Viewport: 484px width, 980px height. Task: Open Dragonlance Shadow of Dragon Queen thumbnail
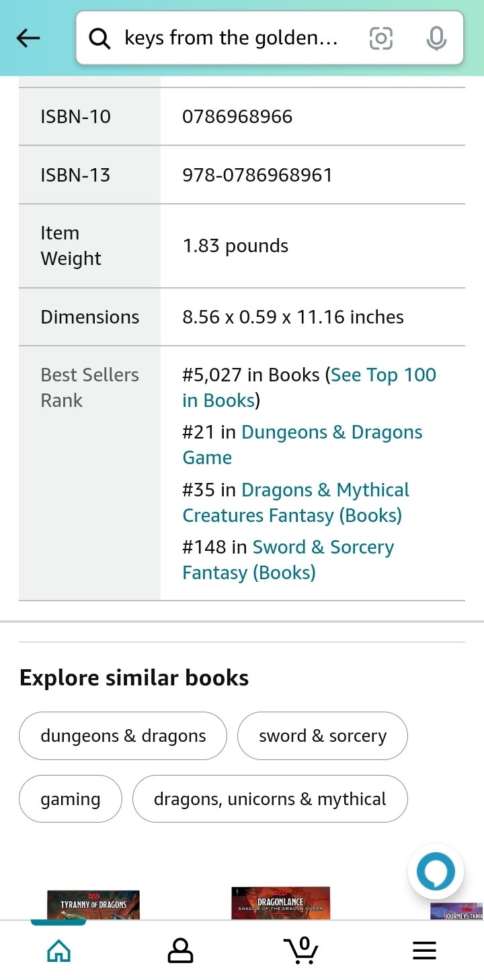[x=280, y=903]
